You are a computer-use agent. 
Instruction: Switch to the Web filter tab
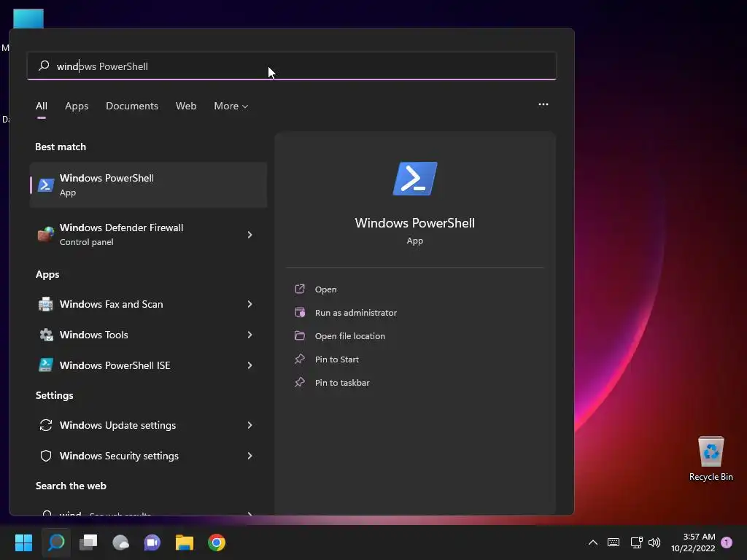pos(186,106)
